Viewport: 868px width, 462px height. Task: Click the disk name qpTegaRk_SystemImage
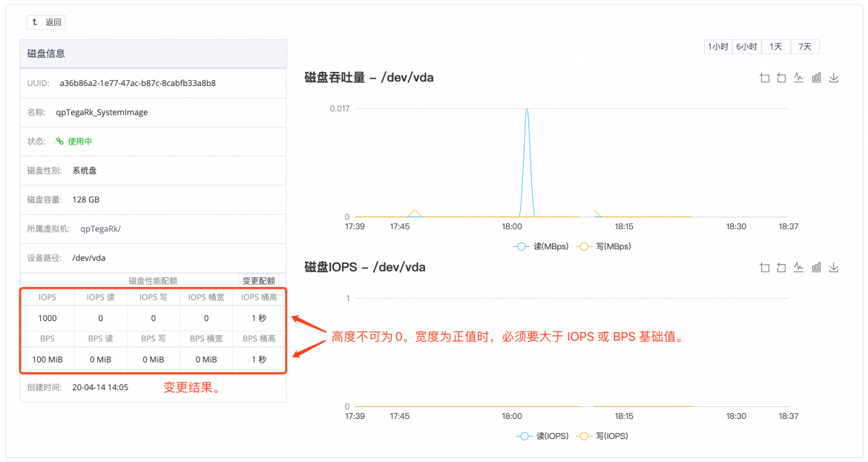[x=102, y=112]
